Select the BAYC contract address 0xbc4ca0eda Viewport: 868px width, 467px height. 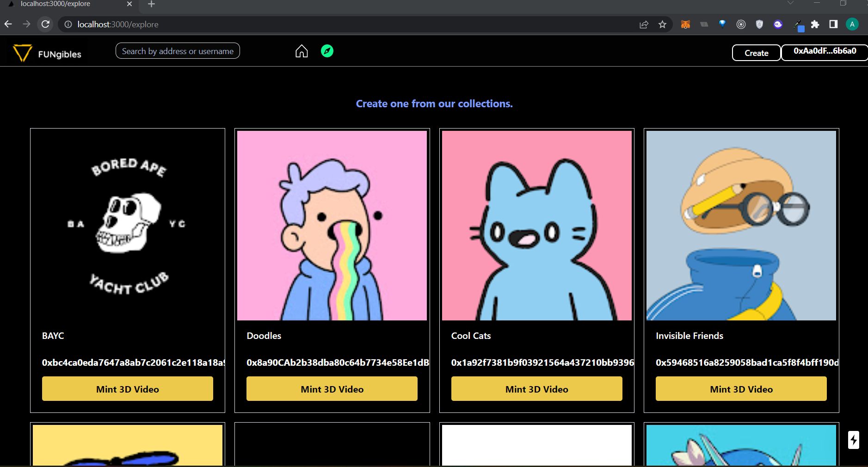[133, 363]
